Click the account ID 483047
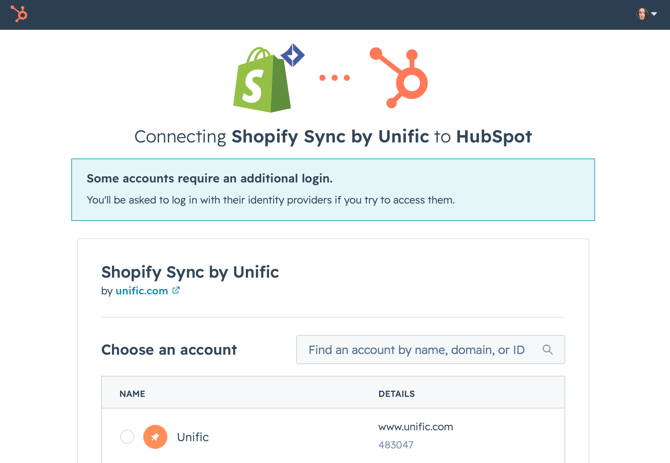The width and height of the screenshot is (670, 463). coord(396,445)
